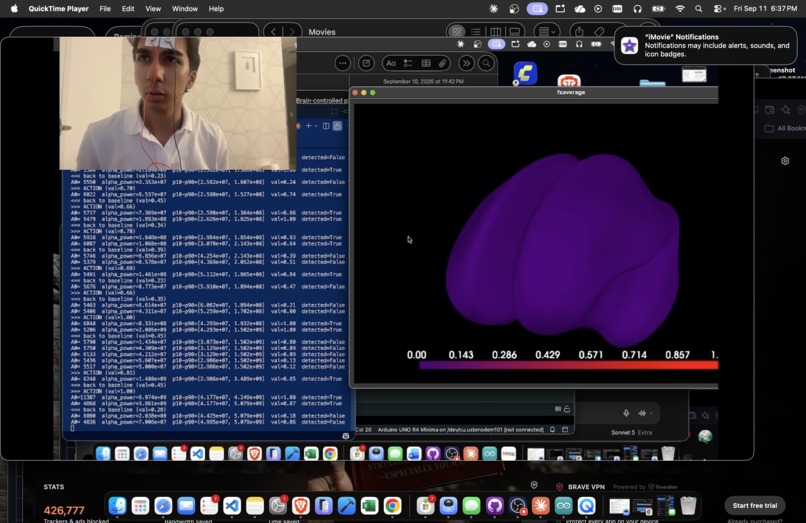
Task: Click the purple brain render in fsaverage window
Action: click(563, 249)
